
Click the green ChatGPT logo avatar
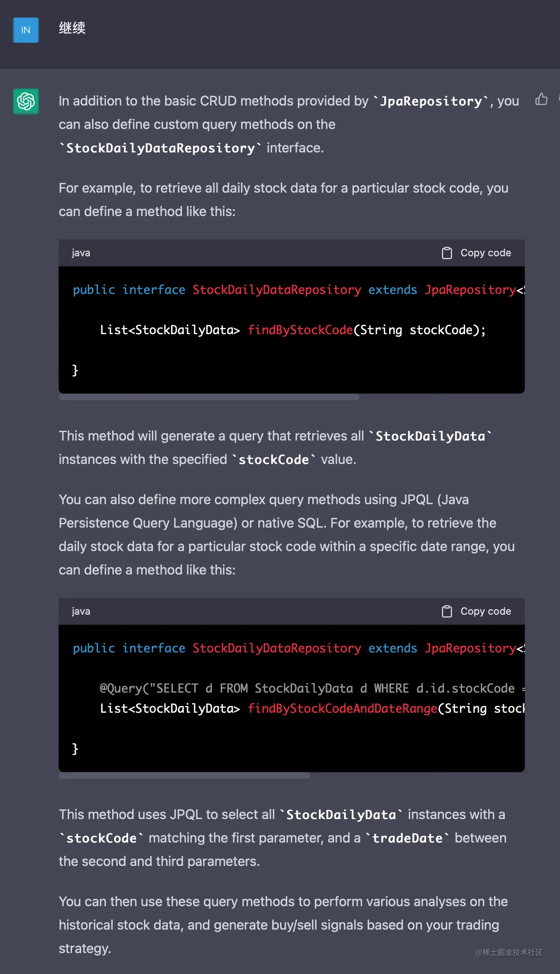point(26,102)
